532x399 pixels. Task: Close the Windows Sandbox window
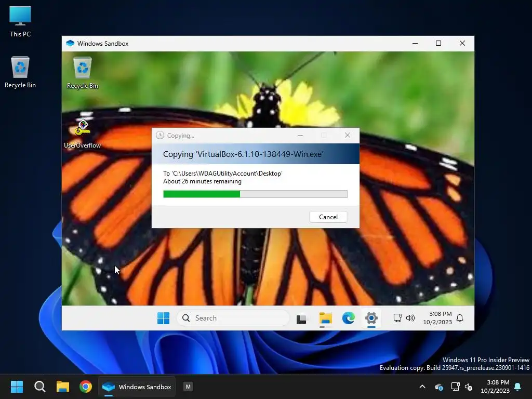tap(462, 44)
